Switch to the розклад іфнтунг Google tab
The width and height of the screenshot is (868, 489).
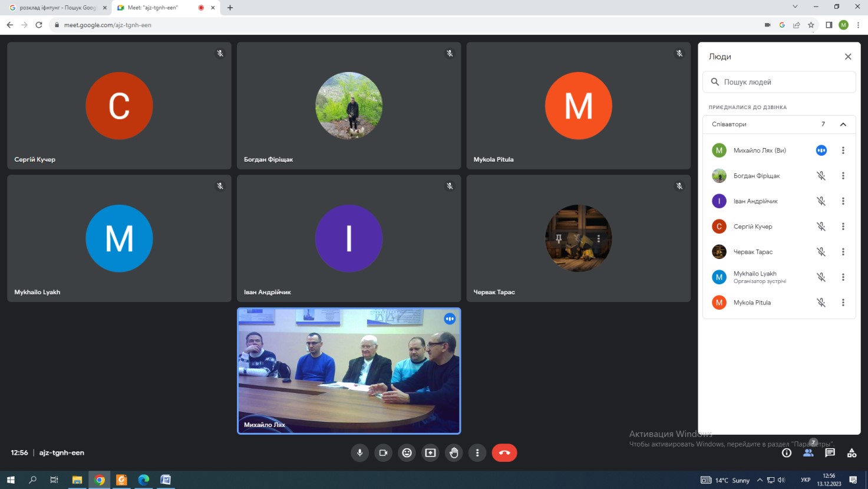click(x=56, y=8)
